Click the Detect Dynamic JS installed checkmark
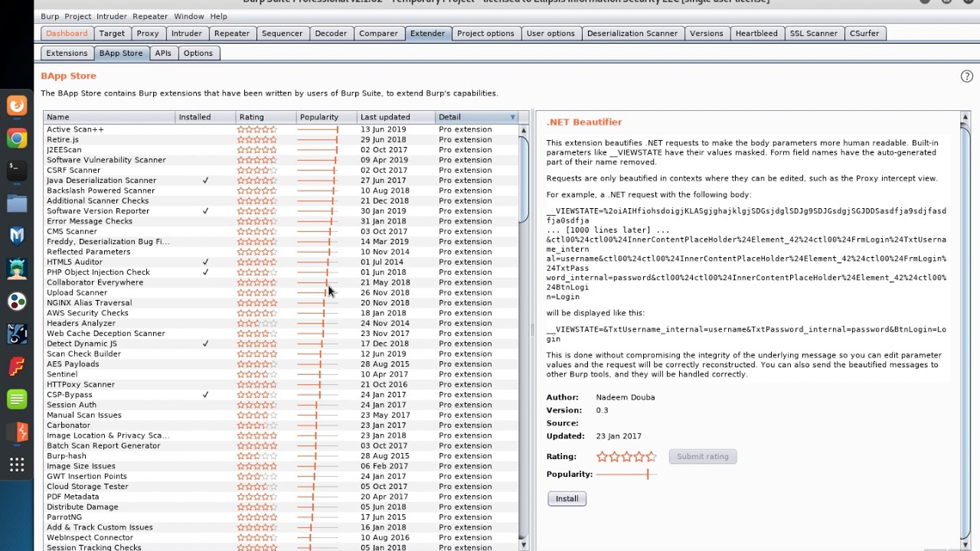Viewport: 980px width, 551px height. (205, 344)
